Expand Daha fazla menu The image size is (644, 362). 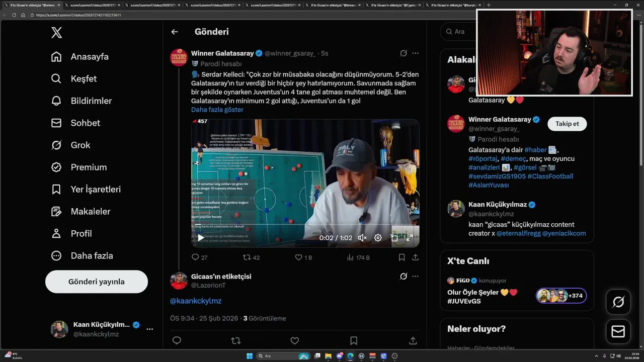coord(82,255)
